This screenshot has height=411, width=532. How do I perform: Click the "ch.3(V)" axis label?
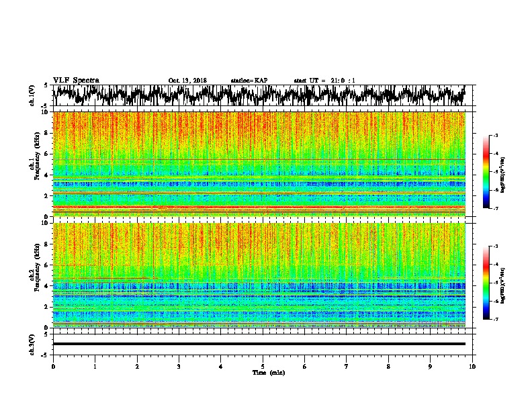pyautogui.click(x=32, y=345)
